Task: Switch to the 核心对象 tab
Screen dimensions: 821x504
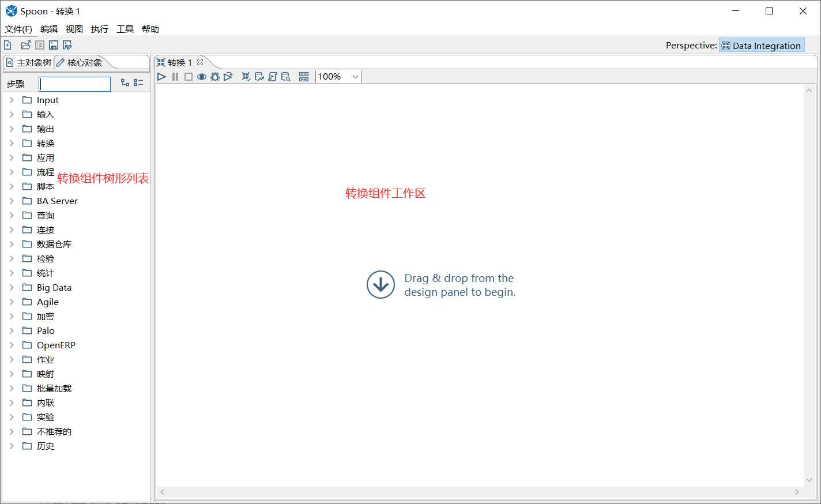Action: point(80,63)
